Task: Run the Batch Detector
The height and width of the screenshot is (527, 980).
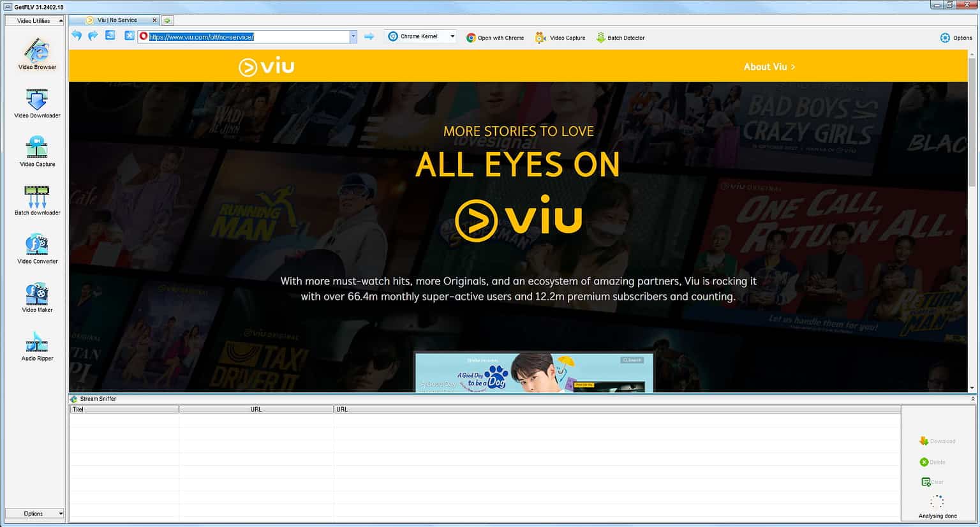Action: click(x=620, y=37)
